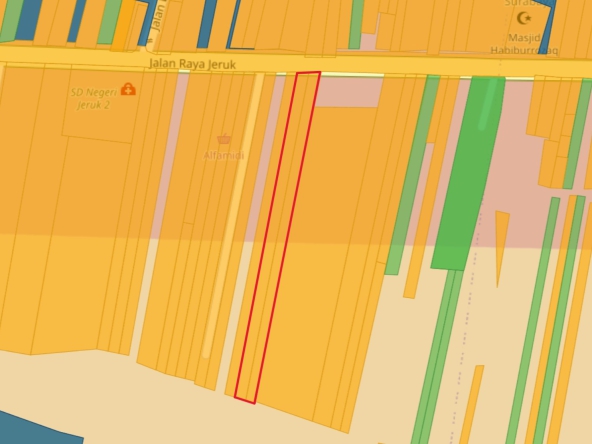Click the Alfamidi store label
This screenshot has height=444, width=592.
tap(224, 155)
